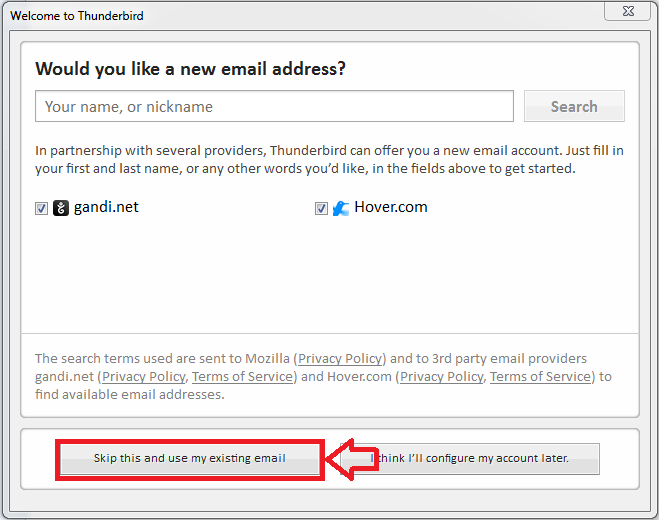Click the Hover.com blue bird icon
659x520 pixels.
[340, 208]
